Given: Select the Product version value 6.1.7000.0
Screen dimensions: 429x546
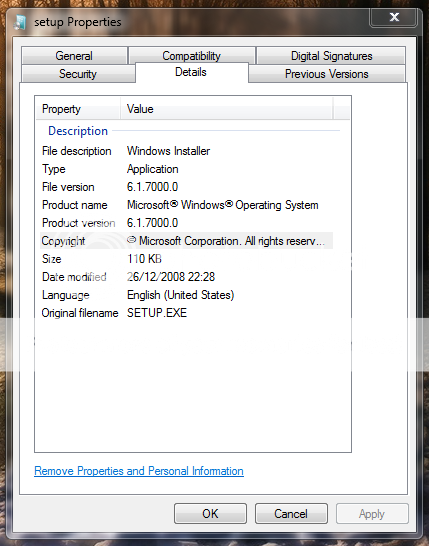Looking at the screenshot, I should coord(153,223).
